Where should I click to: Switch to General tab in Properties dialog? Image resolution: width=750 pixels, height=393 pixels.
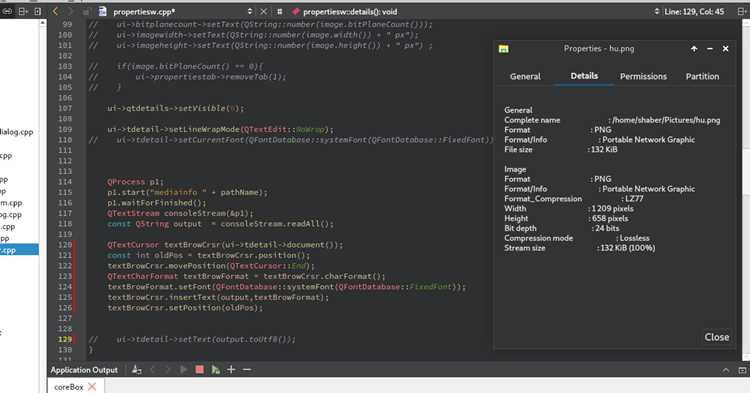pos(525,76)
